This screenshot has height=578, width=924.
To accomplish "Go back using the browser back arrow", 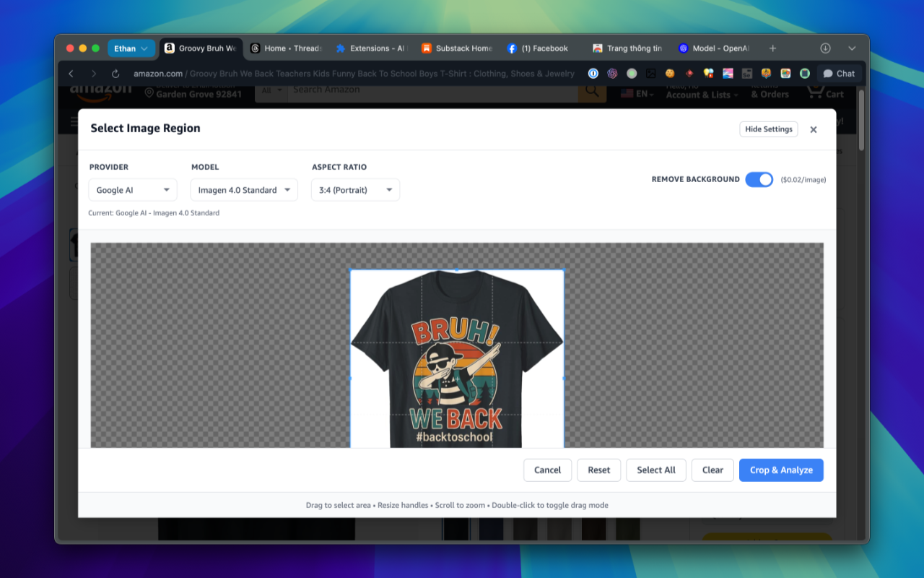I will coord(71,74).
